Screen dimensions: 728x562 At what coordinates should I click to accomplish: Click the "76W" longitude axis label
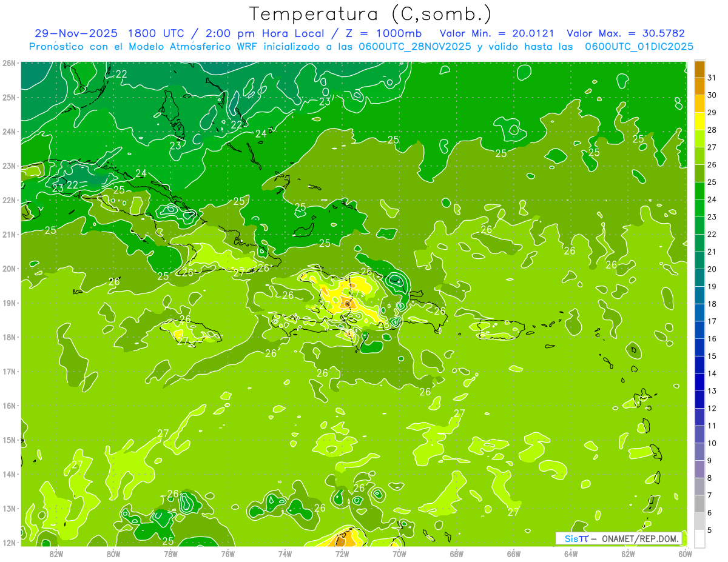pos(227,554)
